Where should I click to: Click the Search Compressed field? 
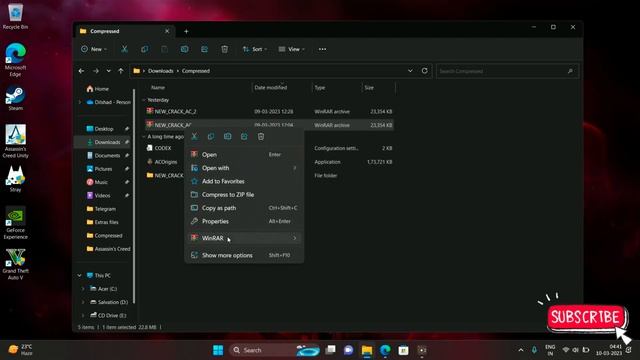click(507, 71)
